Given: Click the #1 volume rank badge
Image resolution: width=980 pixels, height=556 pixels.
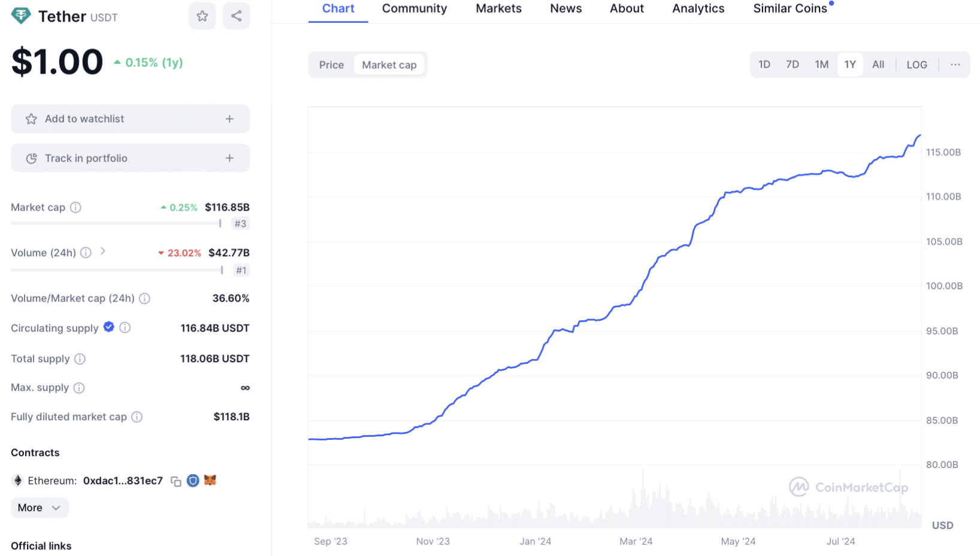Looking at the screenshot, I should pyautogui.click(x=241, y=271).
